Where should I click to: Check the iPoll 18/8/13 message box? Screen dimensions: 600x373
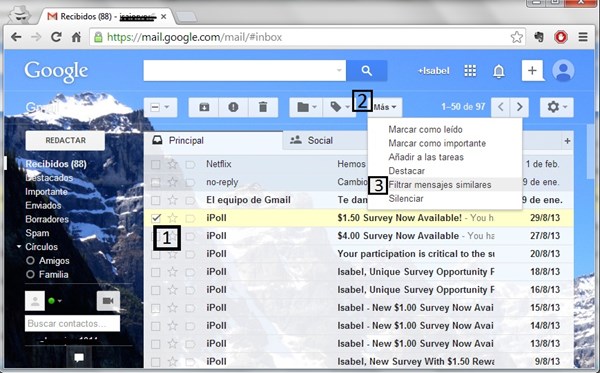click(155, 272)
